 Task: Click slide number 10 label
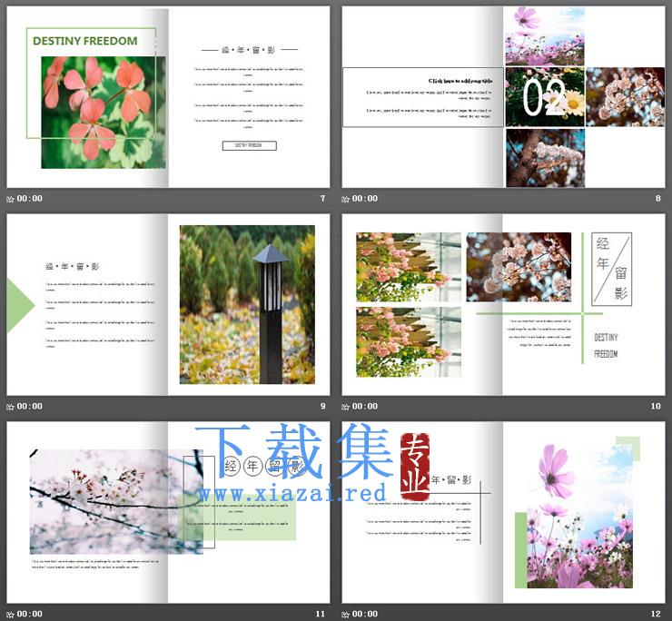coord(656,406)
